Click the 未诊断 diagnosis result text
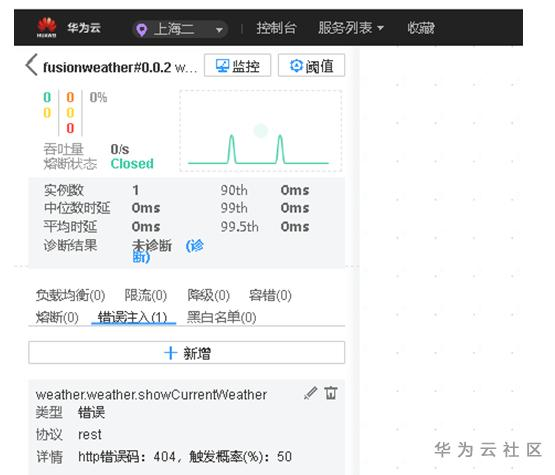Image resolution: width=555 pixels, height=475 pixels. click(x=151, y=245)
